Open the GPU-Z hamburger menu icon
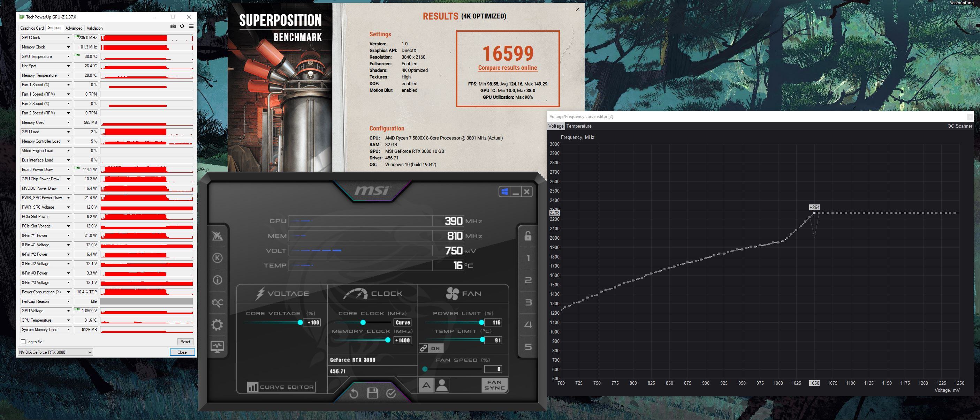 coord(191,26)
